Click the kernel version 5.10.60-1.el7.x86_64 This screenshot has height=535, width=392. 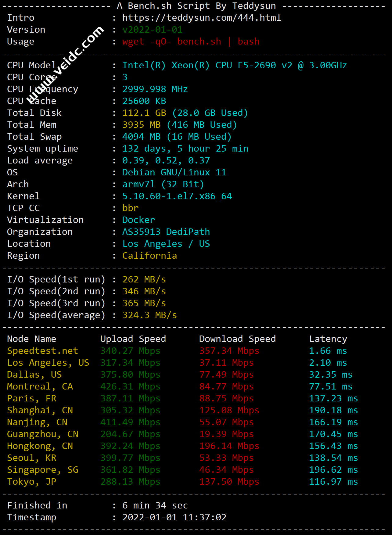tap(177, 196)
